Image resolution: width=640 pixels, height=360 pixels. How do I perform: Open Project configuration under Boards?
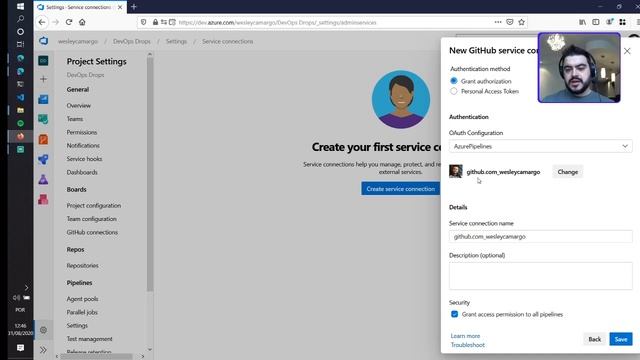(x=93, y=205)
